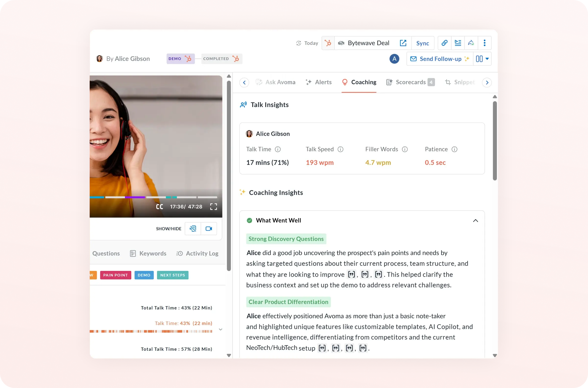Click the Talk Speed info icon

(341, 149)
